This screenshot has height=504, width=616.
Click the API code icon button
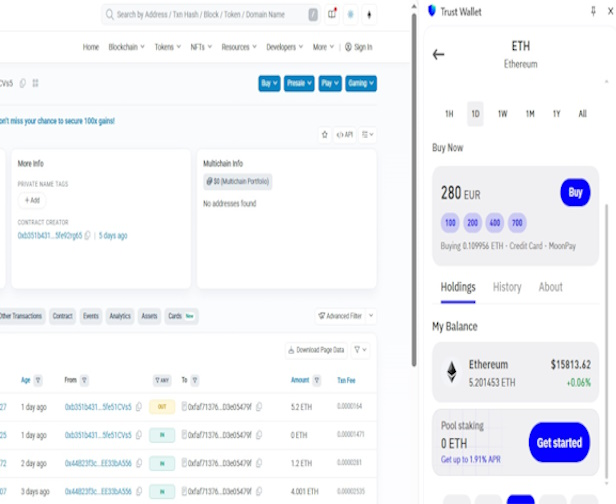coord(344,134)
